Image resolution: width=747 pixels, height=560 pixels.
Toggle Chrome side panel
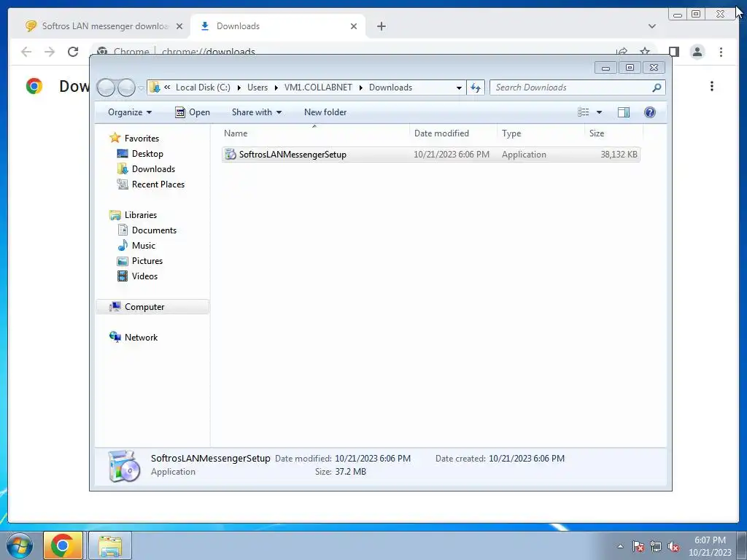click(673, 52)
